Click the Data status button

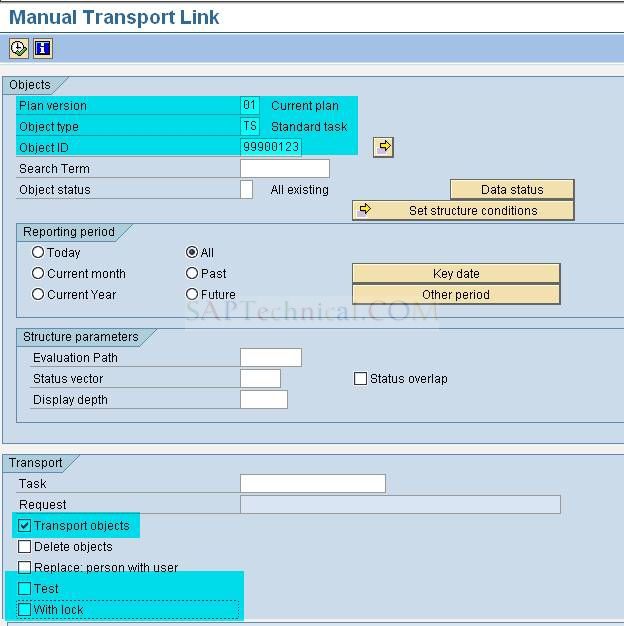click(512, 189)
